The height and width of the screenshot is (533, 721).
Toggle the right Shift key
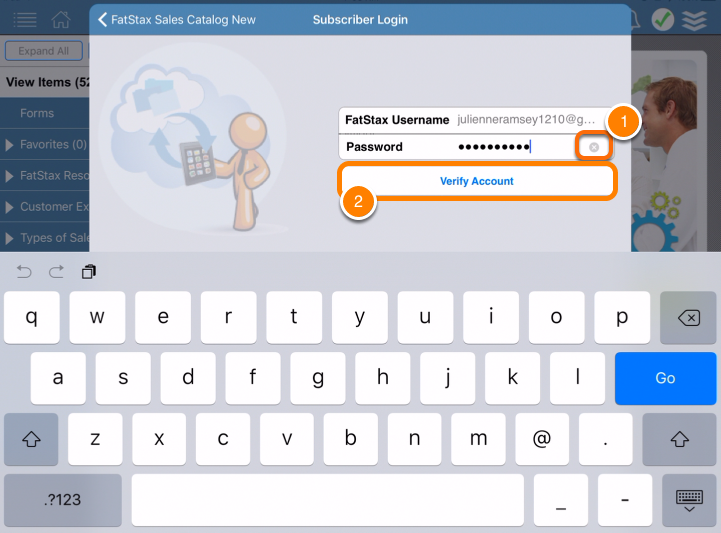(679, 439)
